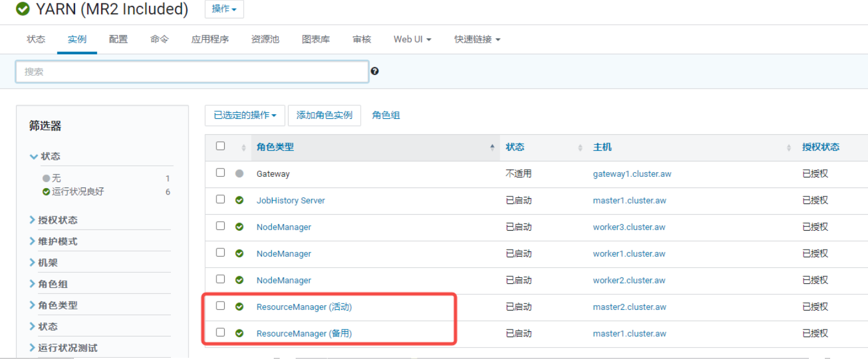Viewport: 868px width, 359px height.
Task: Expand the 维护模式 filter
Action: click(53, 241)
